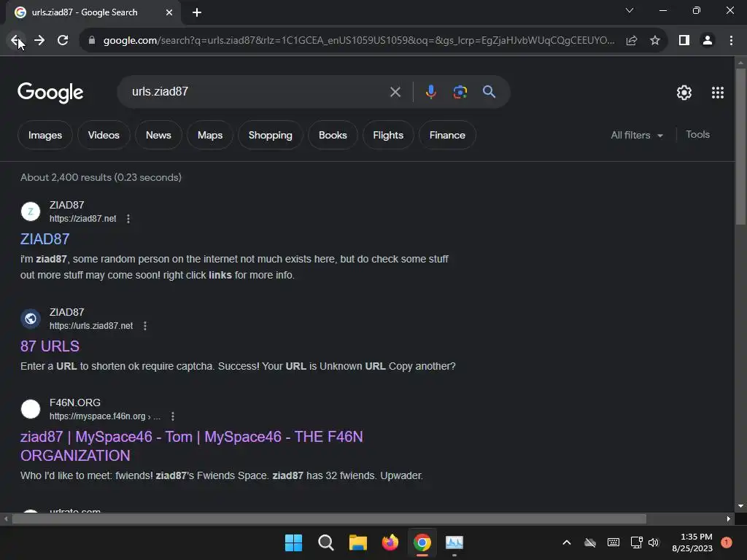Open the network tray icon
The width and height of the screenshot is (747, 560).
coord(636,542)
